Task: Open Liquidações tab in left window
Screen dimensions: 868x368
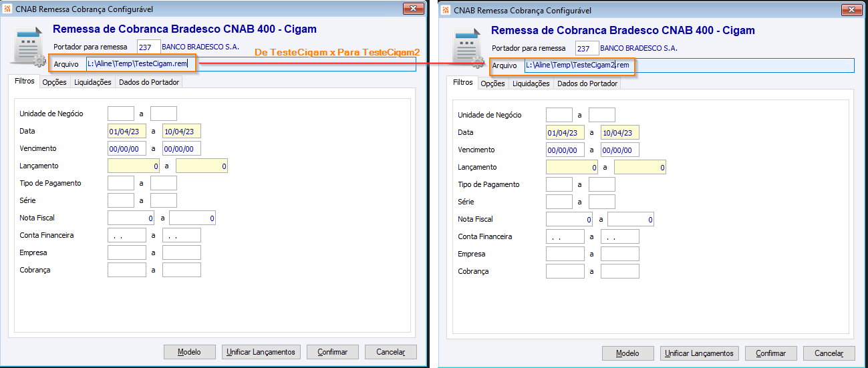Action: 93,83
